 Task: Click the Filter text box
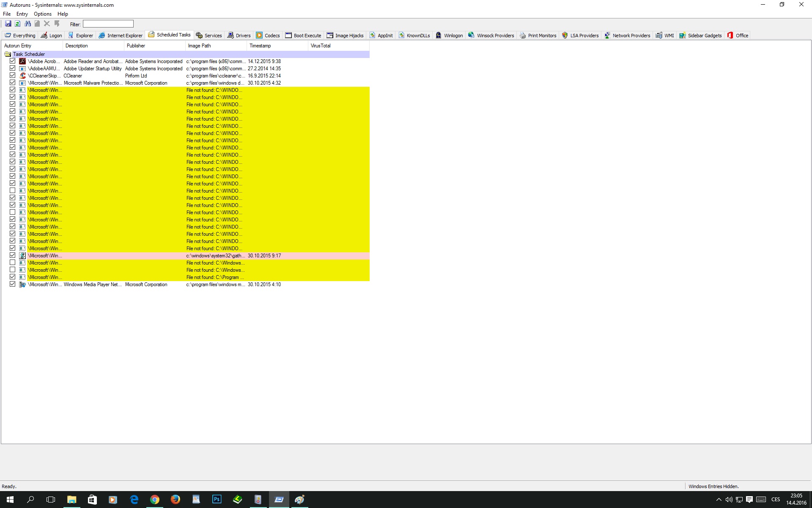point(108,24)
